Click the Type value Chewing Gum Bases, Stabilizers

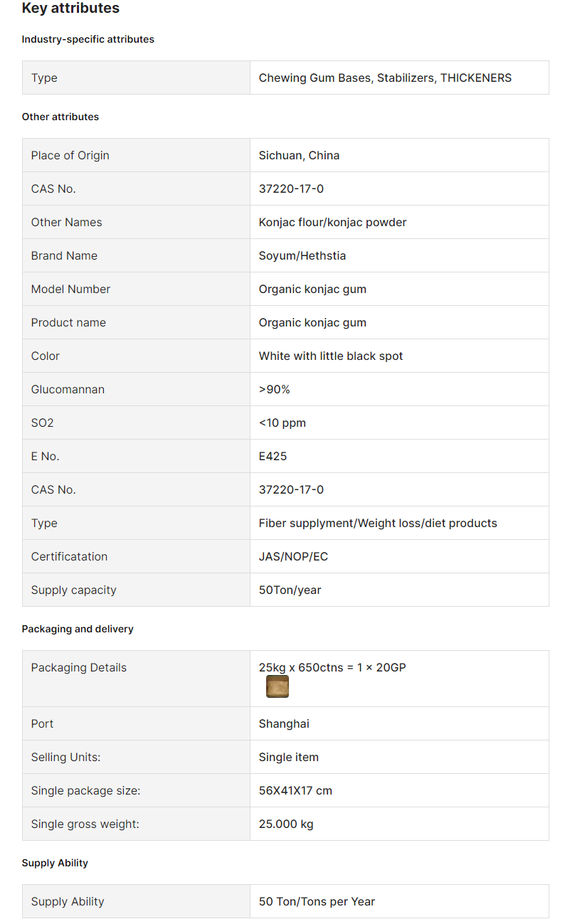coord(348,78)
